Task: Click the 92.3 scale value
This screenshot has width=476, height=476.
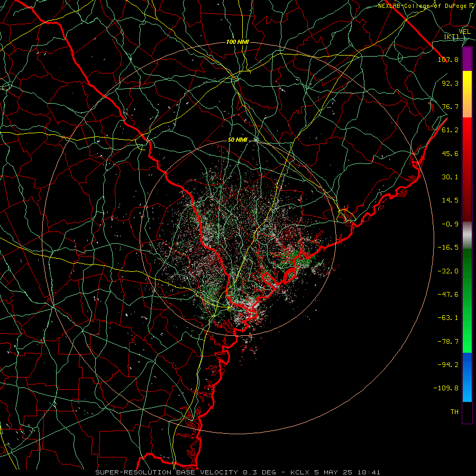Action: tap(450, 83)
